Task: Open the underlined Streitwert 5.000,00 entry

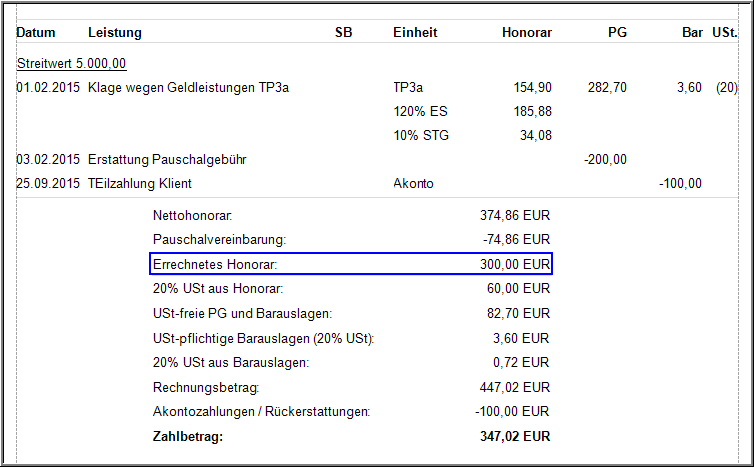Action: [x=71, y=64]
